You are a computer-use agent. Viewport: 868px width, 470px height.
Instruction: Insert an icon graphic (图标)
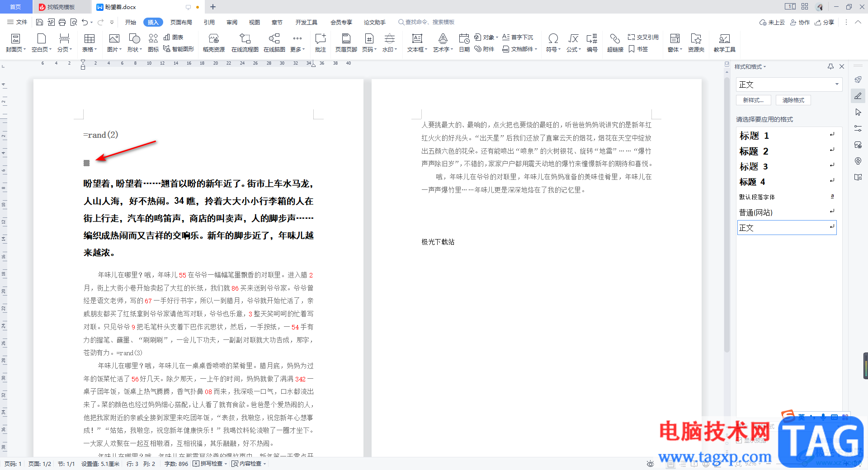[153, 43]
